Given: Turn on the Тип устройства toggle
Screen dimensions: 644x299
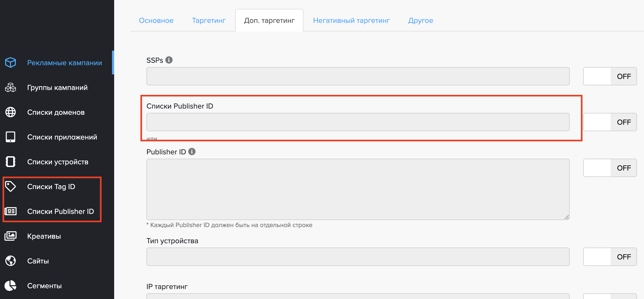Looking at the screenshot, I should pyautogui.click(x=610, y=257).
